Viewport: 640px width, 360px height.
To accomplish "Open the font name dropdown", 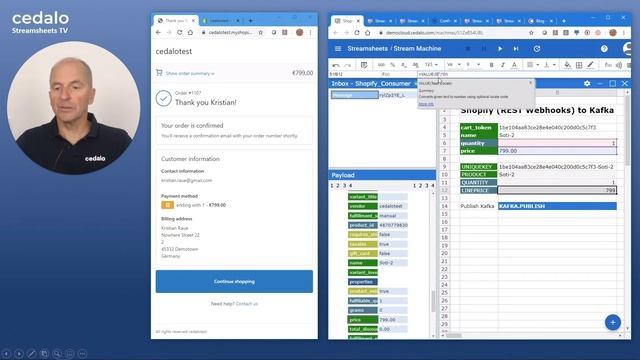I will coord(453,65).
